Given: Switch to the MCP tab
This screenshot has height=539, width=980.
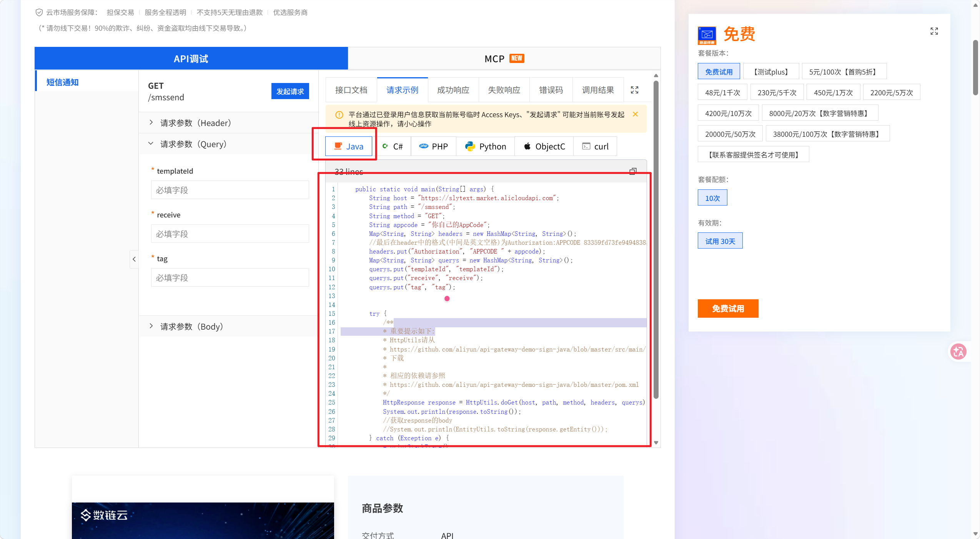Looking at the screenshot, I should point(504,58).
